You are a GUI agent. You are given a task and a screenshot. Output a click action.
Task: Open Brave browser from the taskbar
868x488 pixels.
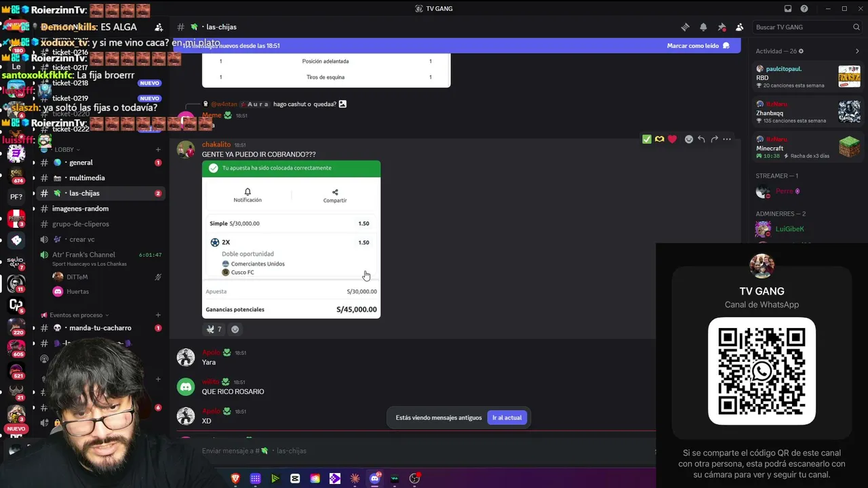coord(235,479)
